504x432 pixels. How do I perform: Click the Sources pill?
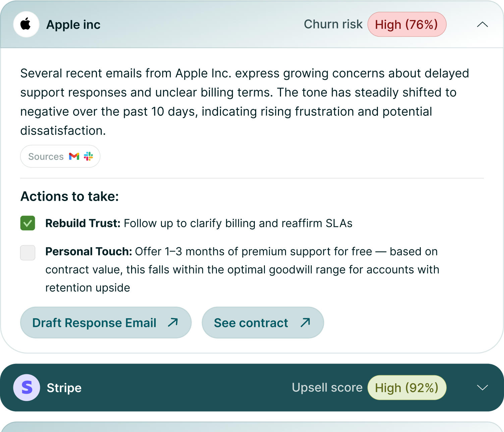point(60,156)
